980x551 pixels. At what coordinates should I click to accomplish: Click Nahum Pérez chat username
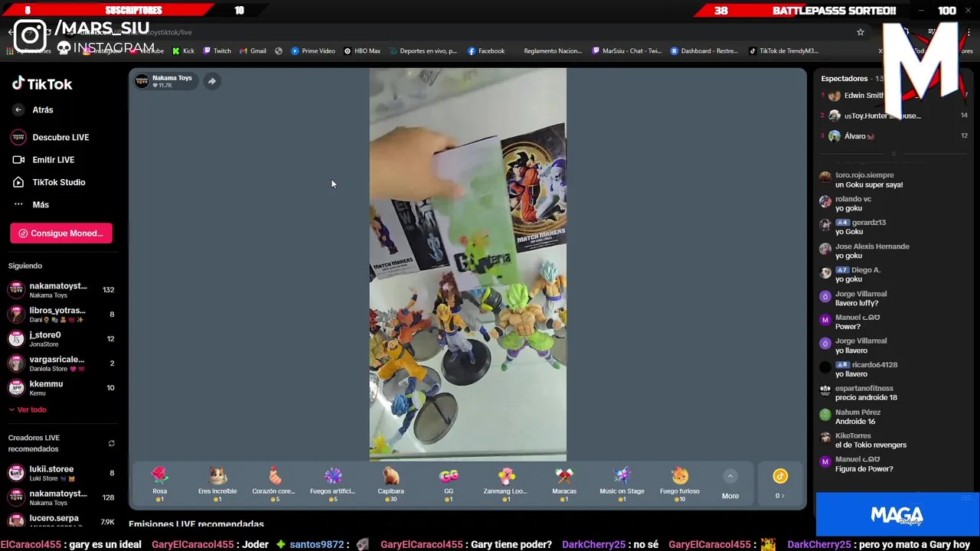click(857, 412)
